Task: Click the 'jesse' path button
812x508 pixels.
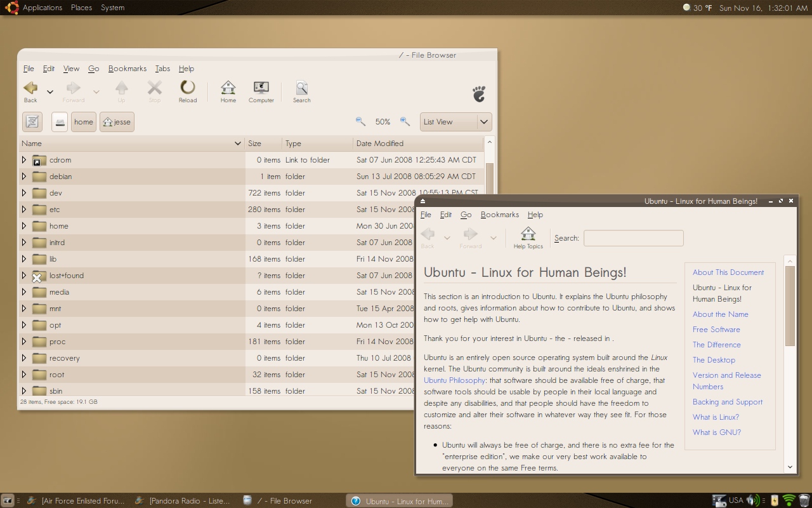Action: pos(117,122)
